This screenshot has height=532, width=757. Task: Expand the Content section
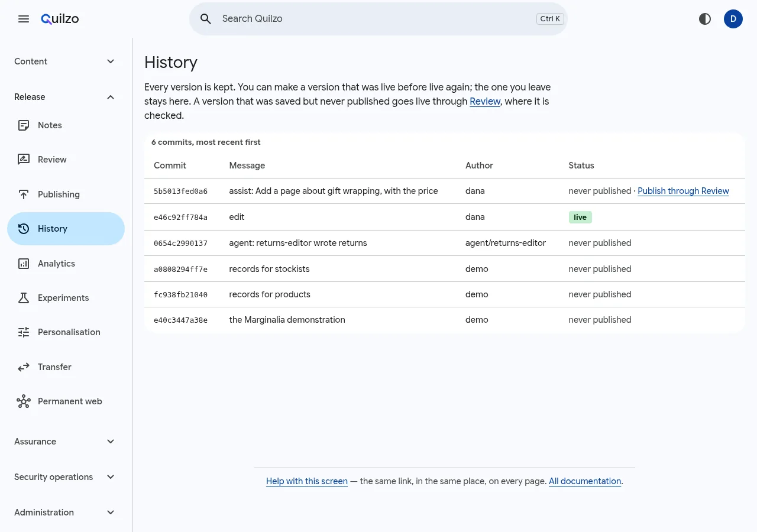pyautogui.click(x=66, y=61)
